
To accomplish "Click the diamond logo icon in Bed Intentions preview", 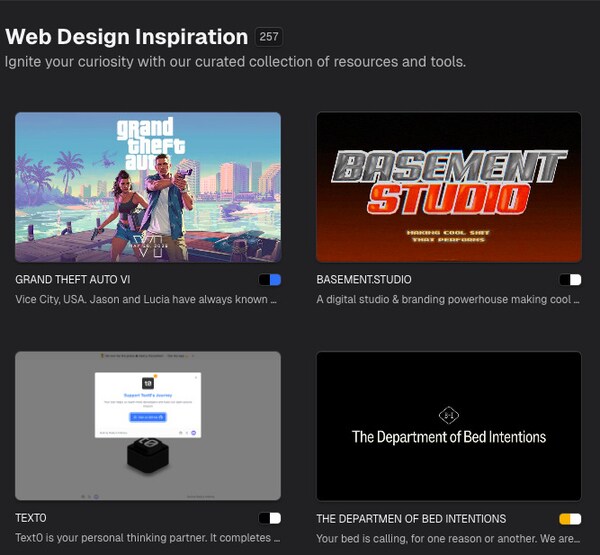I will [448, 414].
